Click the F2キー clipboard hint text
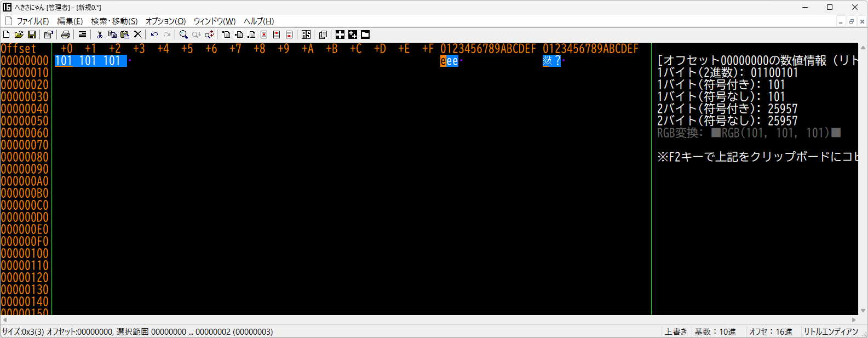Screen dimensions: 868x338 (x=758, y=157)
